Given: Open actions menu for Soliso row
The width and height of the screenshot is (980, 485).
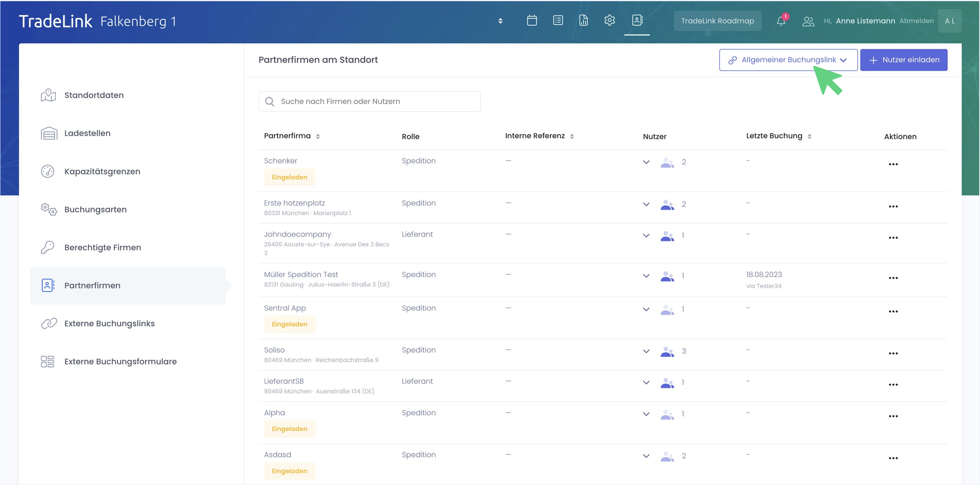Looking at the screenshot, I should [893, 353].
